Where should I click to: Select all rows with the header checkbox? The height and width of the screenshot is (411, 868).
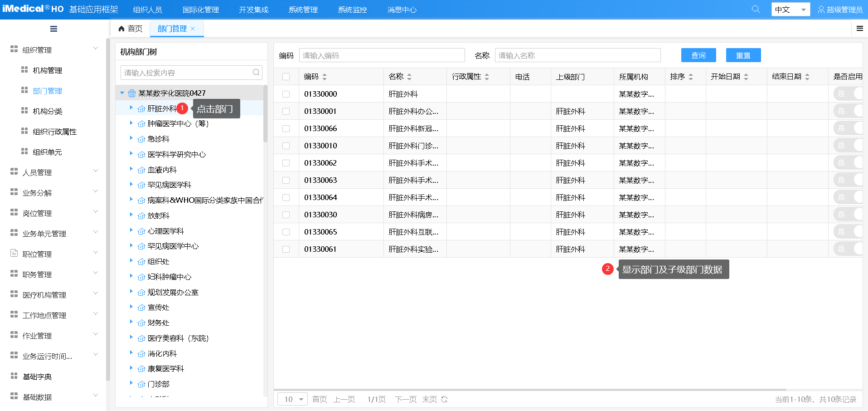[286, 76]
